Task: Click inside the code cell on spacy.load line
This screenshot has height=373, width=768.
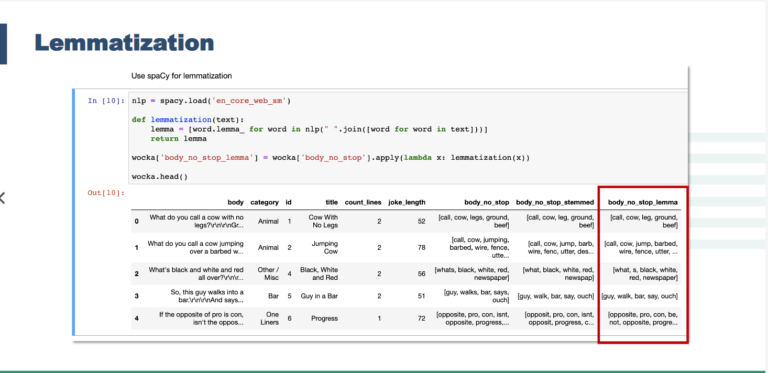Action: (211, 101)
